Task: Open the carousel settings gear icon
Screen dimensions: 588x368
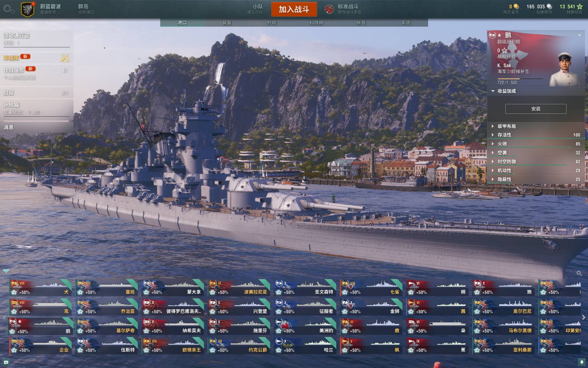Action: pyautogui.click(x=579, y=273)
